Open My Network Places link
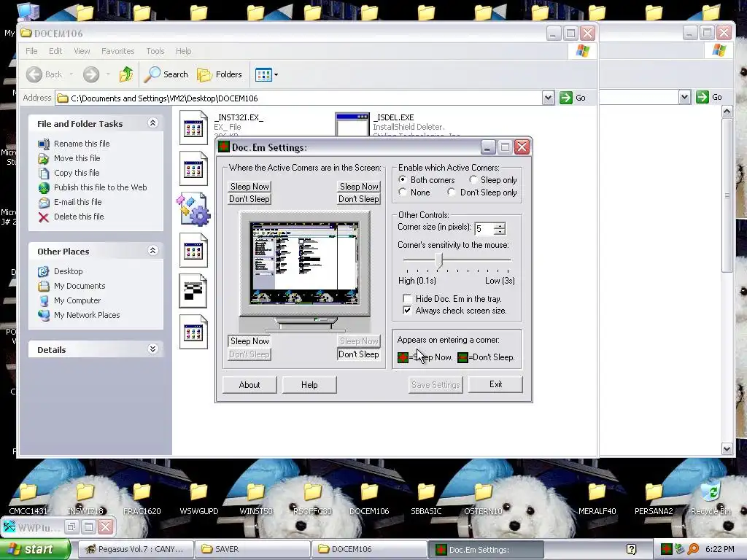This screenshot has height=560, width=747. pos(87,315)
